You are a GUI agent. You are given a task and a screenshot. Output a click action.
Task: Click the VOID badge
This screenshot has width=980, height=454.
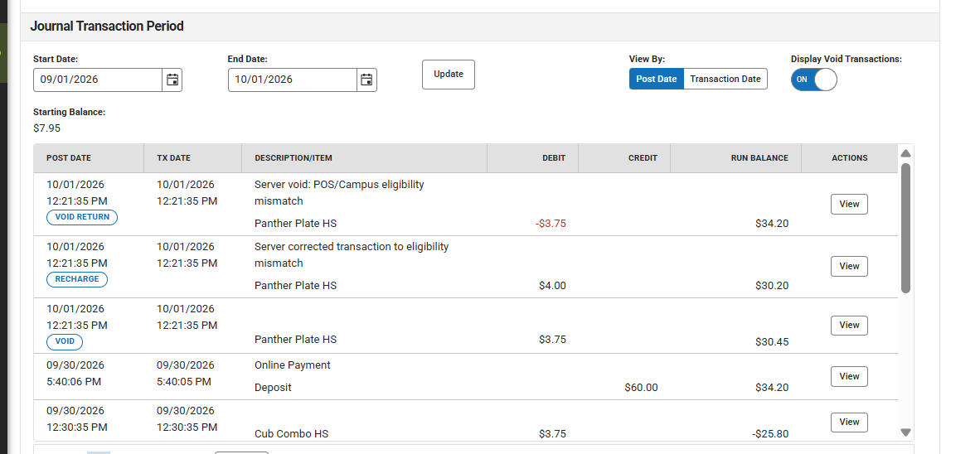click(65, 341)
